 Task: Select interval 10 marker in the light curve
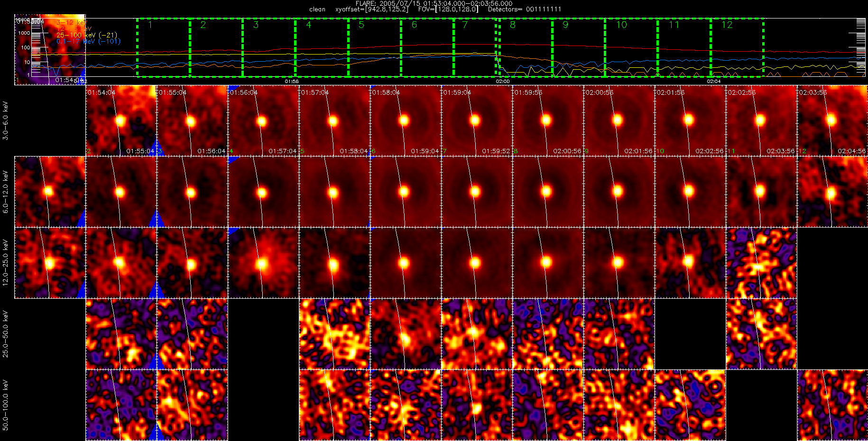(621, 25)
